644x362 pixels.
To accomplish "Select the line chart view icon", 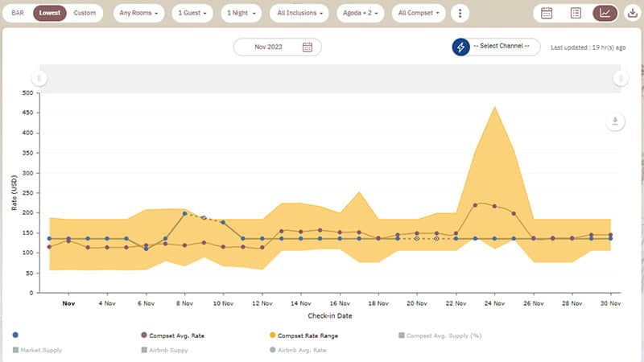I will [605, 13].
